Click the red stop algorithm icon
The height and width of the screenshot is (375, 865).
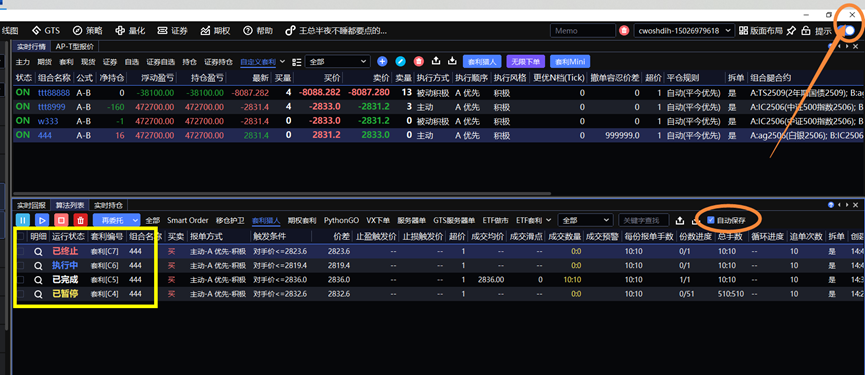tap(61, 220)
